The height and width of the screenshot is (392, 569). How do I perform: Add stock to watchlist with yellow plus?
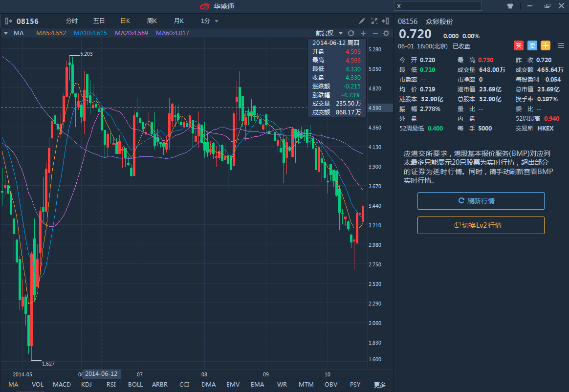(546, 45)
